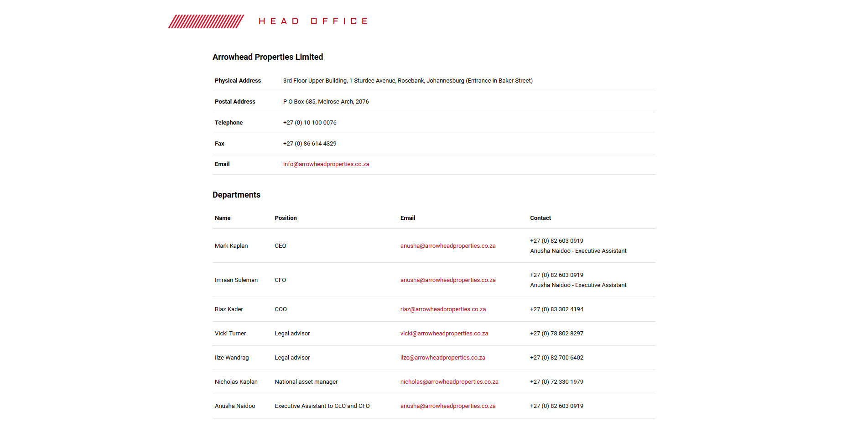Click Riaz Kader's contact number
868x428 pixels.
pos(556,309)
